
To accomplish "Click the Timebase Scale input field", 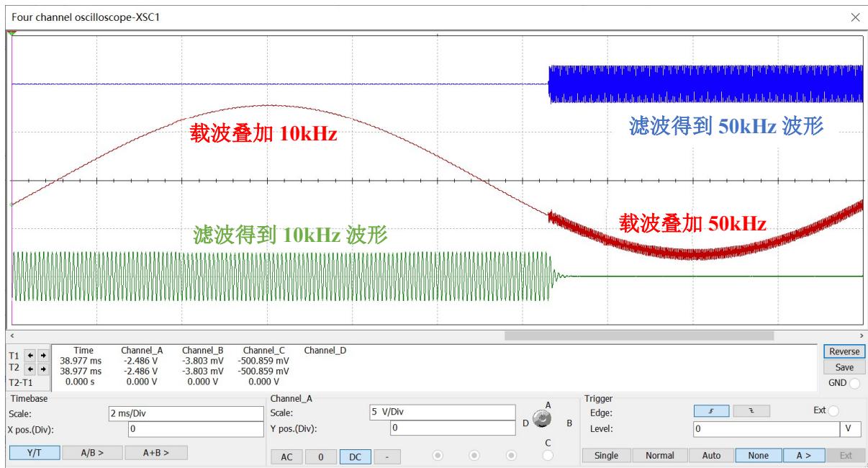I will [x=185, y=413].
